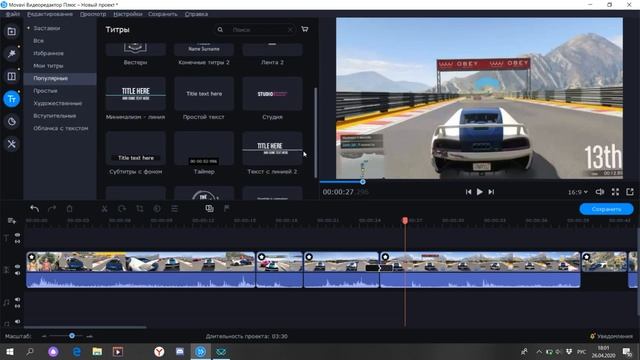Image resolution: width=640 pixels, height=360 pixels.
Task: Open Clip properties list icon
Action: (174, 209)
